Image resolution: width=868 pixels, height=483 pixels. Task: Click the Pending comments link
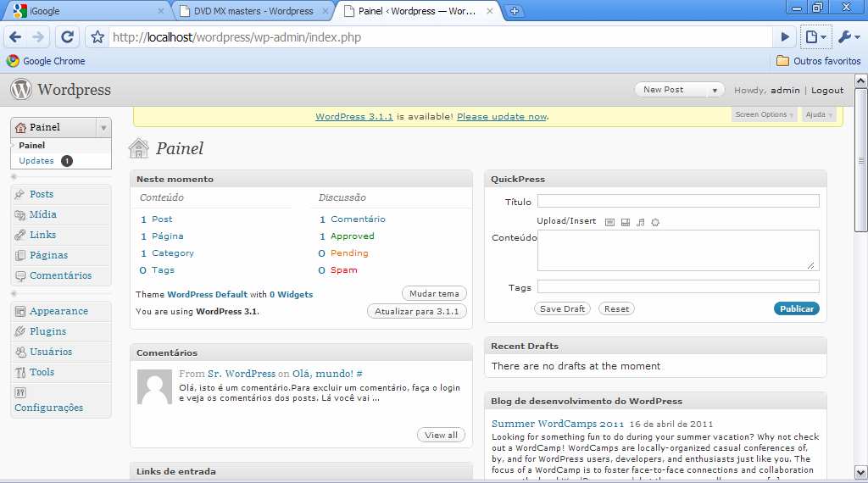348,253
